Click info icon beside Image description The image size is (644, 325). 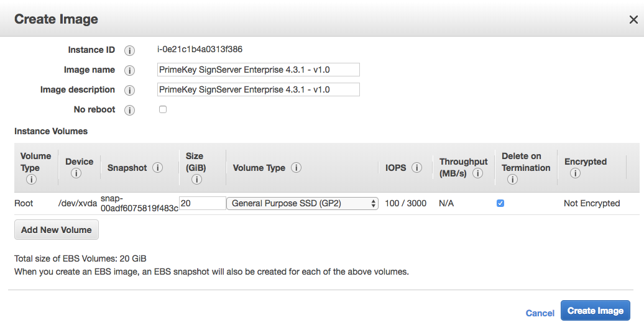[129, 90]
